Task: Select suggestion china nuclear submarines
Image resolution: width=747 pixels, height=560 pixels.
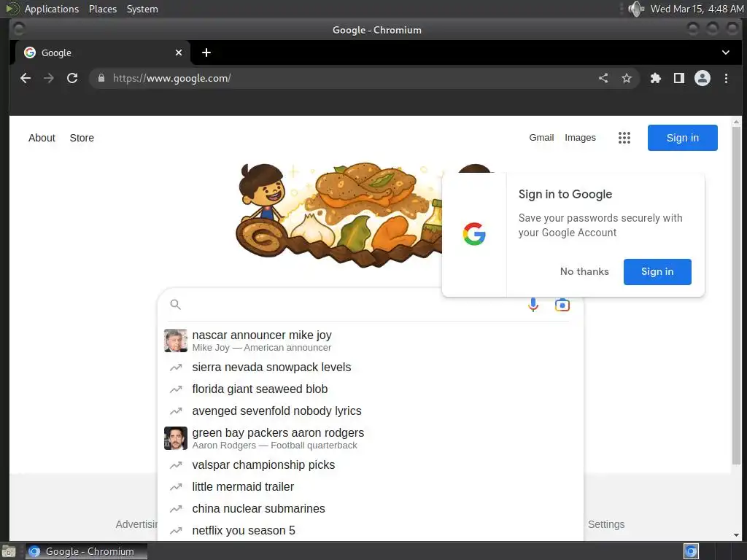Action: (x=370, y=508)
